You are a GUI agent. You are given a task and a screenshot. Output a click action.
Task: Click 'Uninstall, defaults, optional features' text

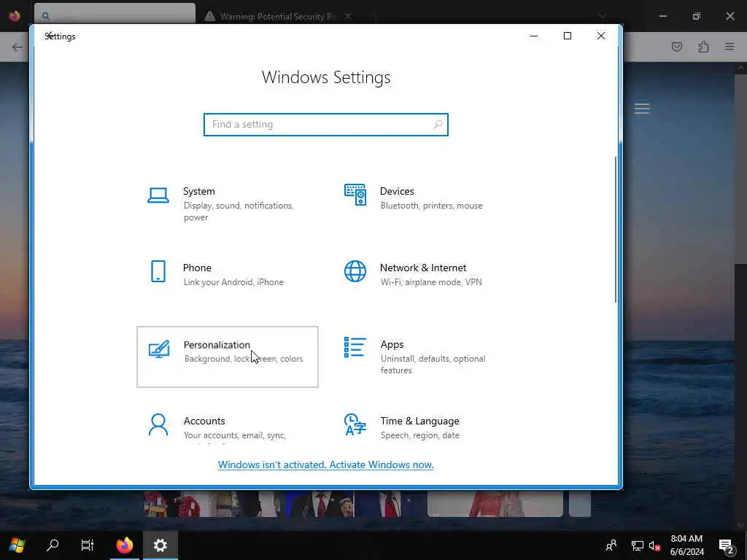[433, 365]
